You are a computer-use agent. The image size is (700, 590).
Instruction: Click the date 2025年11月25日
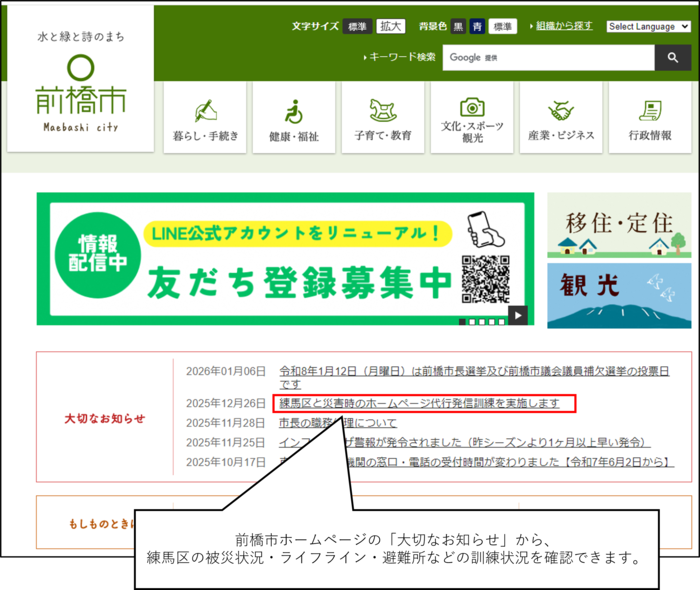pos(226,442)
